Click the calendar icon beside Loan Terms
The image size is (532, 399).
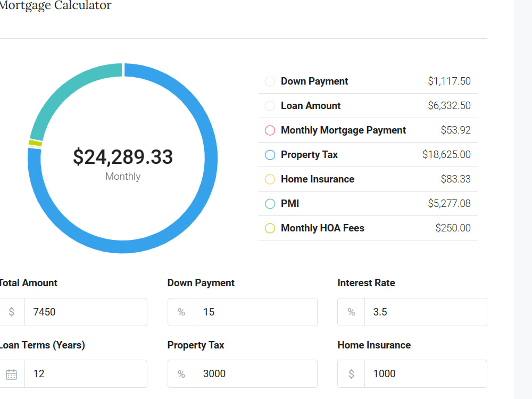tap(11, 374)
